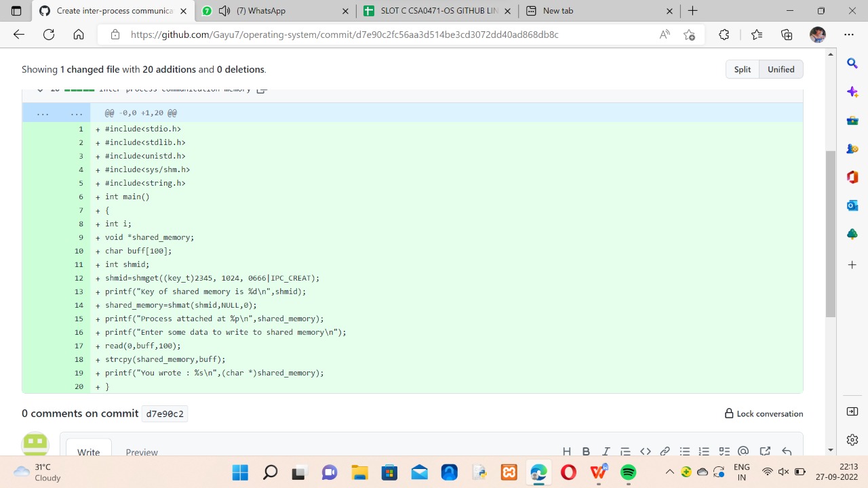This screenshot has width=868, height=488.
Task: Open a new browser tab
Action: click(692, 11)
